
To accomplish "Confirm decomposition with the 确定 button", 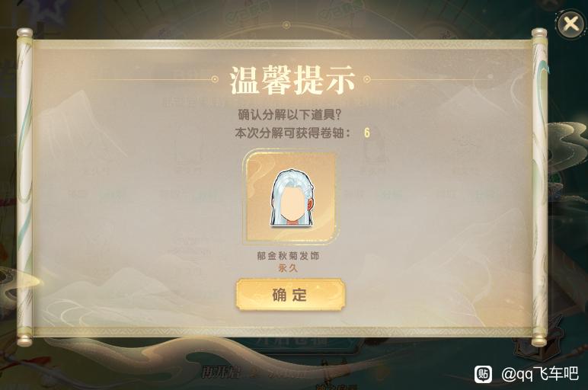I will (x=290, y=294).
